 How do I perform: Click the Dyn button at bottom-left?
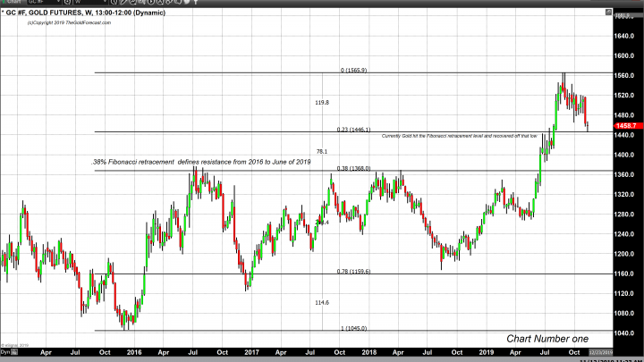[x=6, y=354]
